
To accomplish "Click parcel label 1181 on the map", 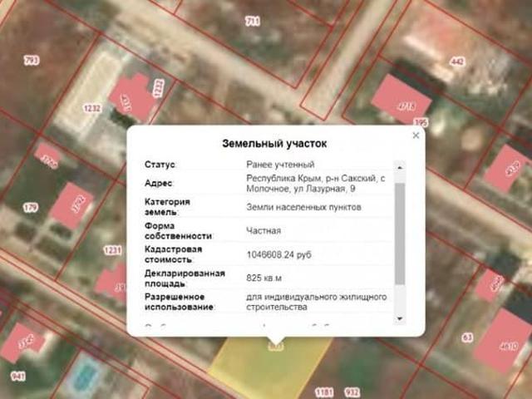I will [x=324, y=392].
